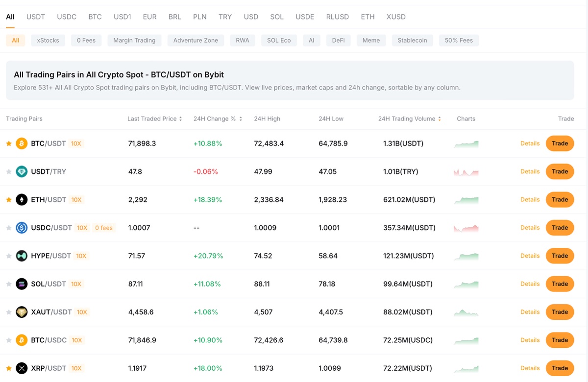Sort by 24H Change % column
Image resolution: width=588 pixels, height=382 pixels.
pos(218,119)
